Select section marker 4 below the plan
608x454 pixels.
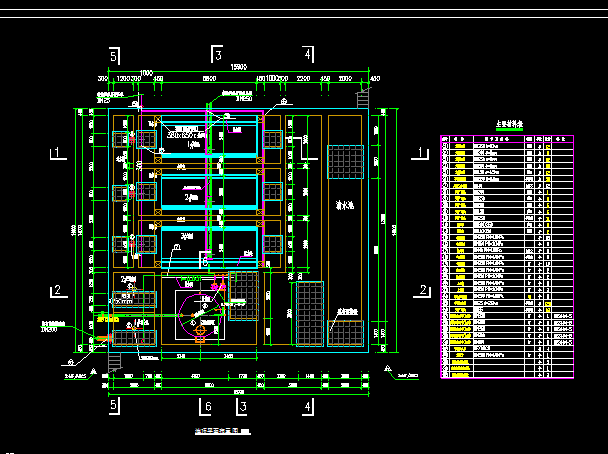coord(308,407)
